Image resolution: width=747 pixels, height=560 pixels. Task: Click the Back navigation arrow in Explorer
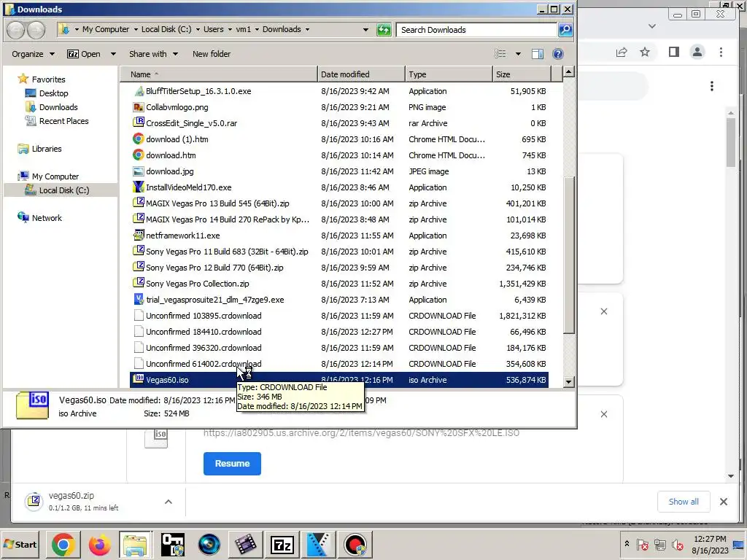pyautogui.click(x=16, y=30)
